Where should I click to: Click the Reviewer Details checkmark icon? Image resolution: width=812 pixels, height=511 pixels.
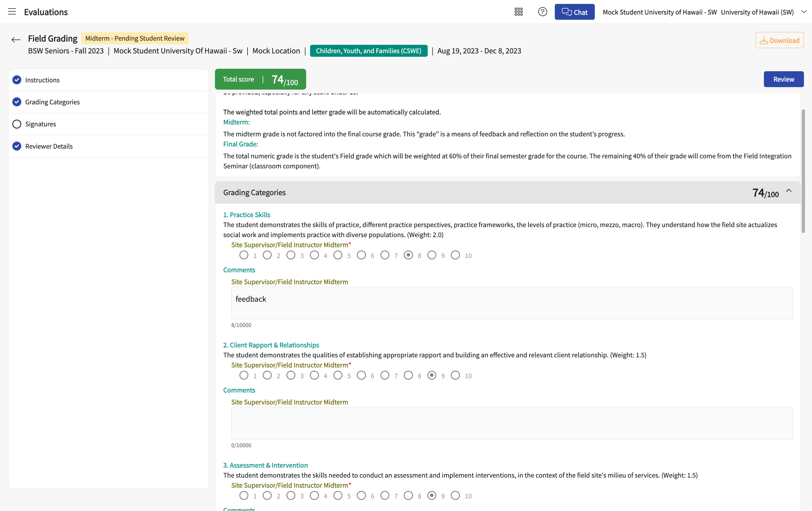[17, 146]
